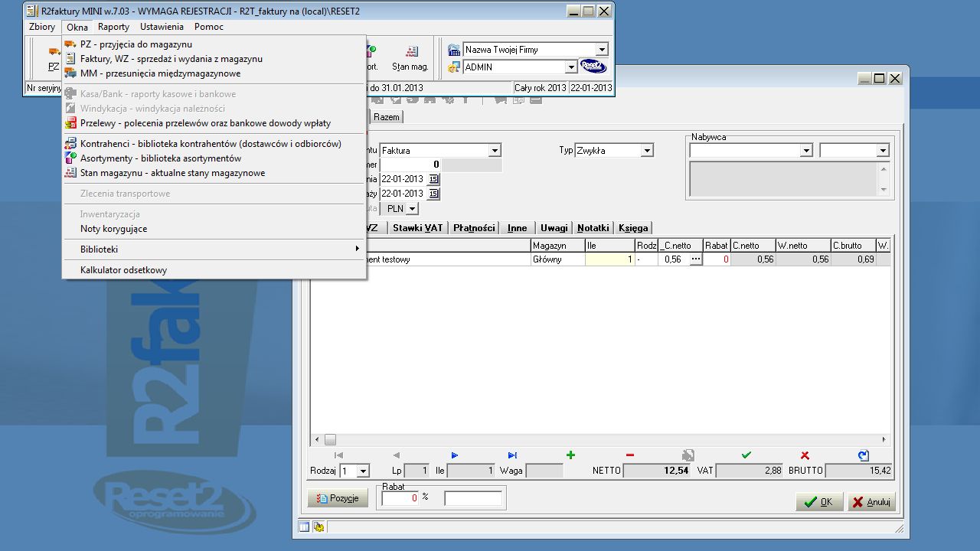Open Stan magazynu - aktualne stany magazynowe
The height and width of the screenshot is (551, 980).
[214, 173]
